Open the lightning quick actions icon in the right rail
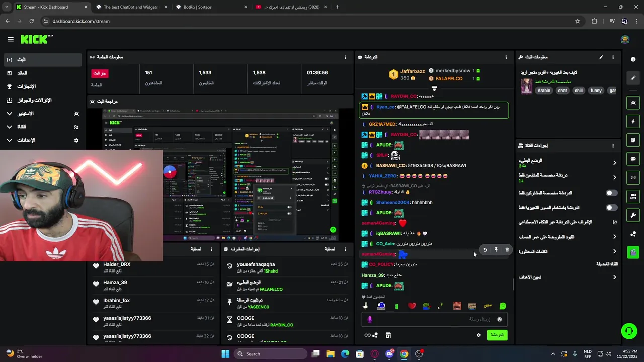The width and height of the screenshot is (644, 362). (x=633, y=121)
